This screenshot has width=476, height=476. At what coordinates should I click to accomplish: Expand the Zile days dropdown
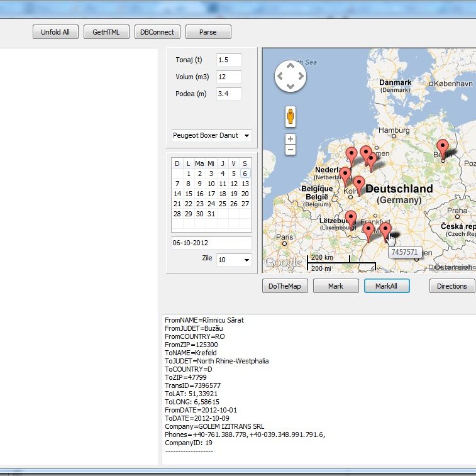[233, 260]
